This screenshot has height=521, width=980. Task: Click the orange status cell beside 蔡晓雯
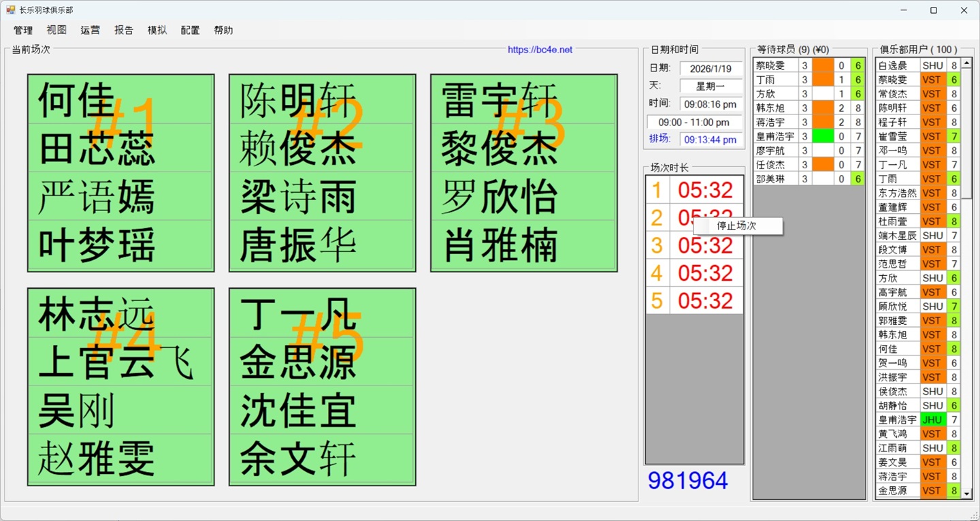coord(823,65)
